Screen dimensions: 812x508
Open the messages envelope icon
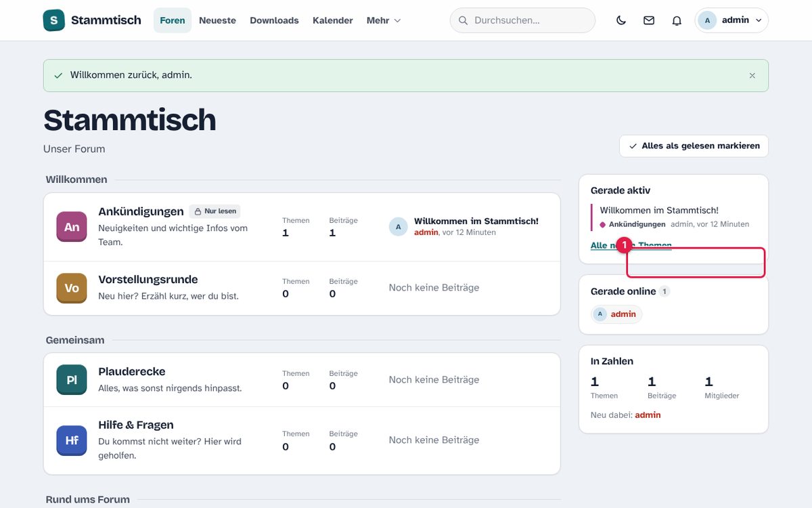[x=649, y=20]
